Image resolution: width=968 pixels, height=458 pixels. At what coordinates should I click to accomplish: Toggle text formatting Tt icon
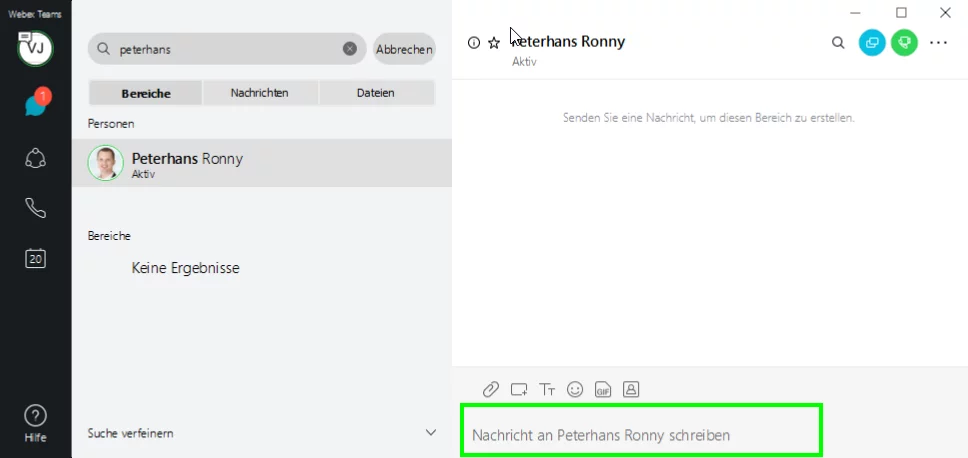click(547, 389)
